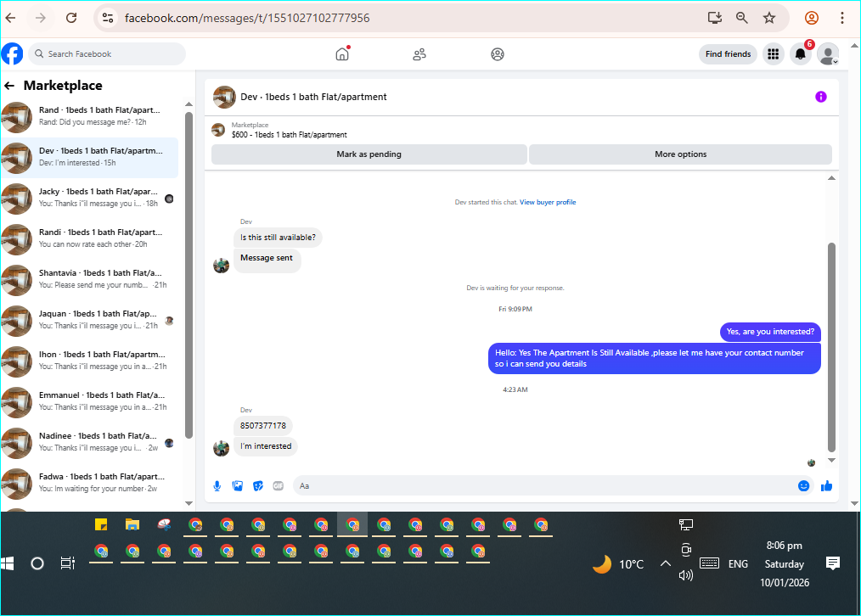The width and height of the screenshot is (861, 616).
Task: Click the More options button
Action: click(680, 154)
